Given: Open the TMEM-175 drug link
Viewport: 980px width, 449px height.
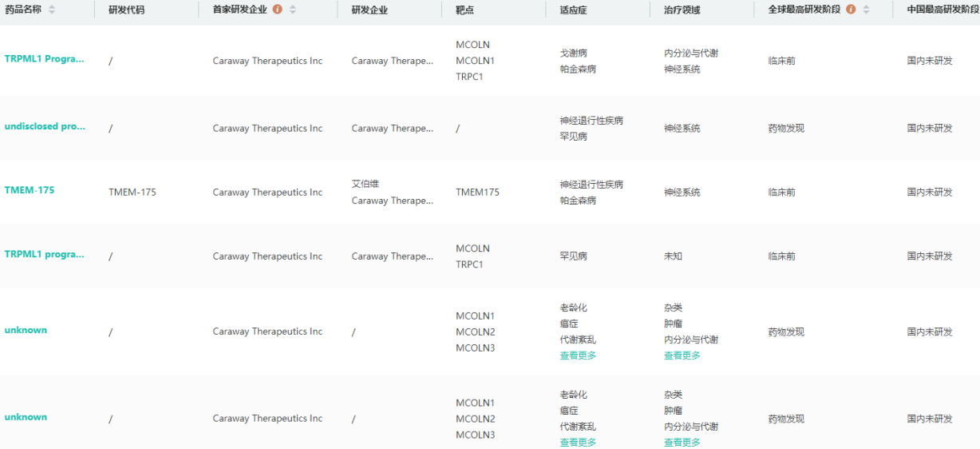Looking at the screenshot, I should click(30, 190).
